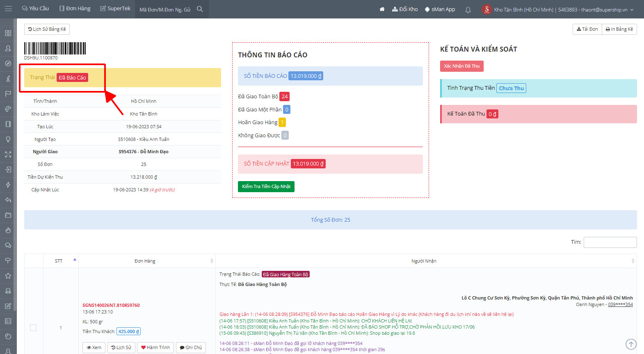Click the Xác Nhận Đã Thu button
The image size is (644, 354).
(x=462, y=66)
